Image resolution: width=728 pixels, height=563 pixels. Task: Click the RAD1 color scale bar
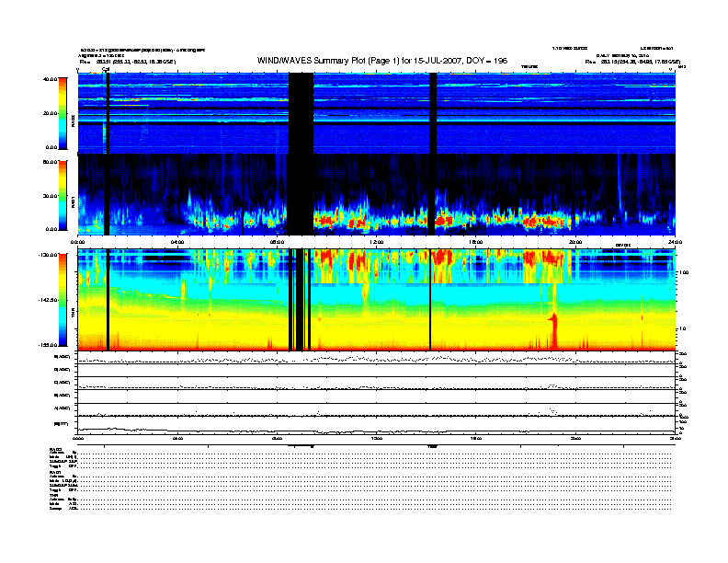pyautogui.click(x=63, y=195)
